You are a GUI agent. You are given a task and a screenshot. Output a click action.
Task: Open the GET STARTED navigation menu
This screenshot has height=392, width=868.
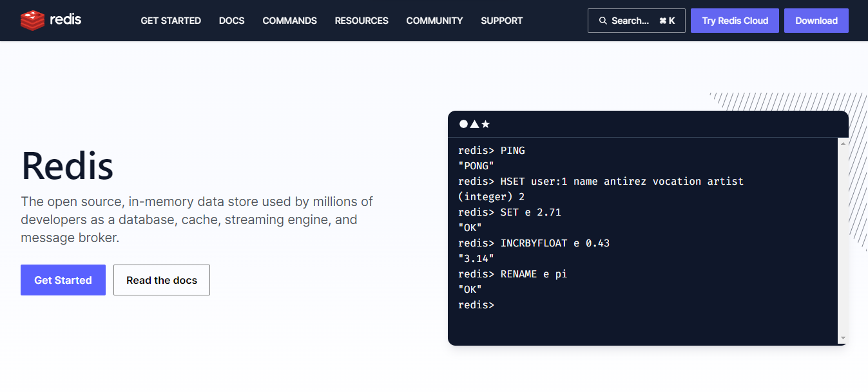171,21
